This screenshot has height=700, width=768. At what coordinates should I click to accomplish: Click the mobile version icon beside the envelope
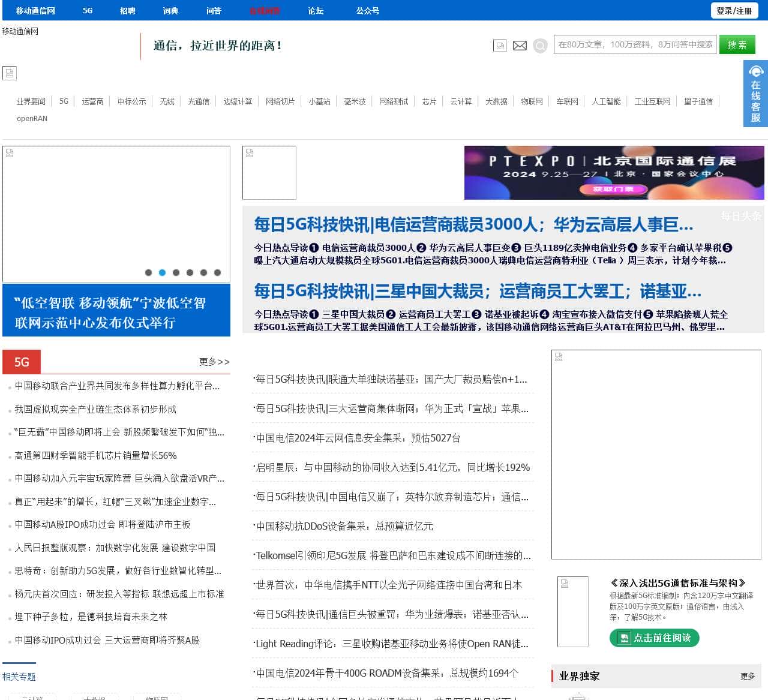point(500,46)
